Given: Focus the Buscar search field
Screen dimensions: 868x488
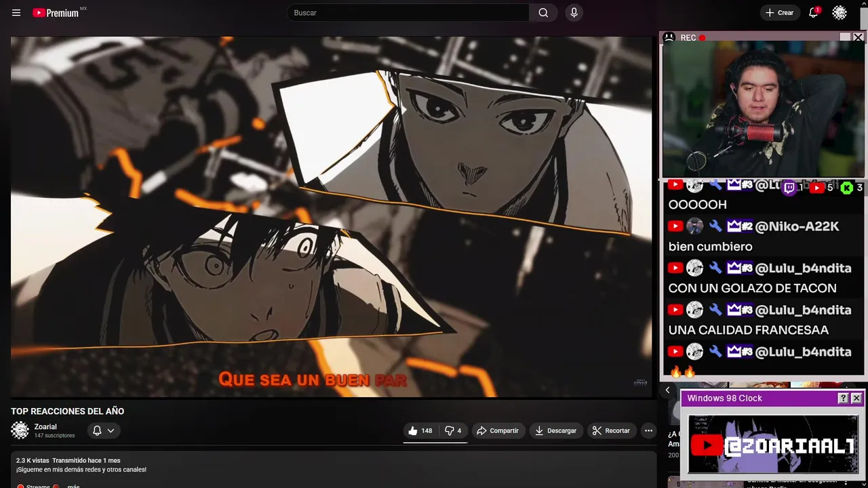Looking at the screenshot, I should tap(409, 13).
